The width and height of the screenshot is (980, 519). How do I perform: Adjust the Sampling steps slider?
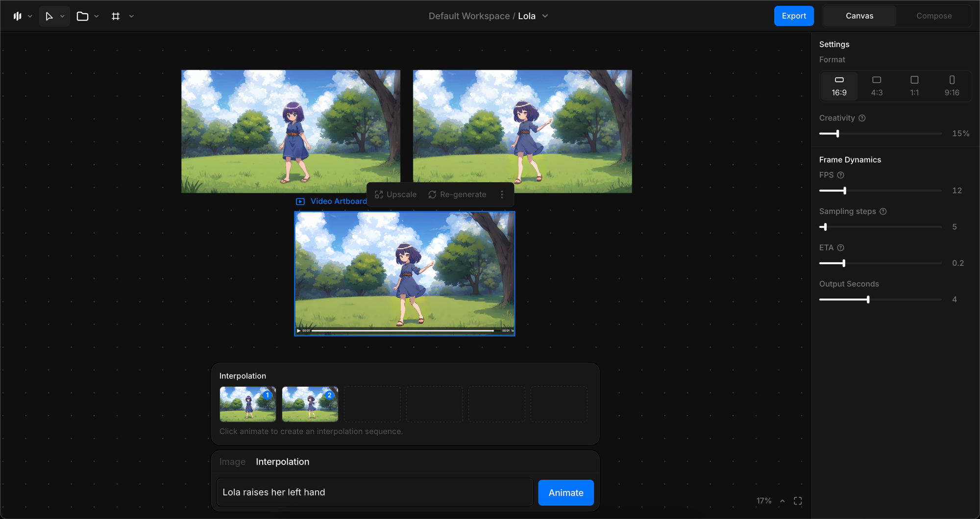click(880, 227)
